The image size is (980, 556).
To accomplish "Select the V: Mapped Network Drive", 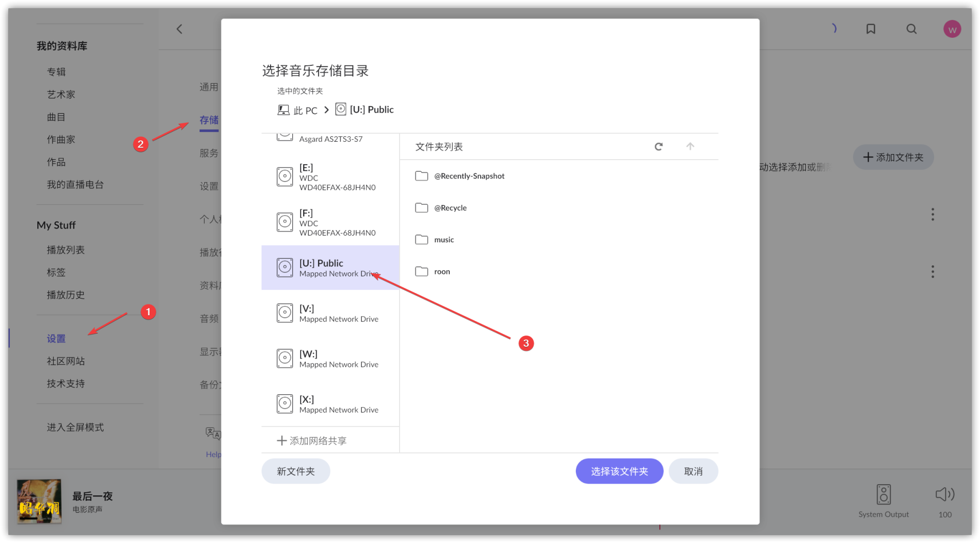I will [330, 313].
